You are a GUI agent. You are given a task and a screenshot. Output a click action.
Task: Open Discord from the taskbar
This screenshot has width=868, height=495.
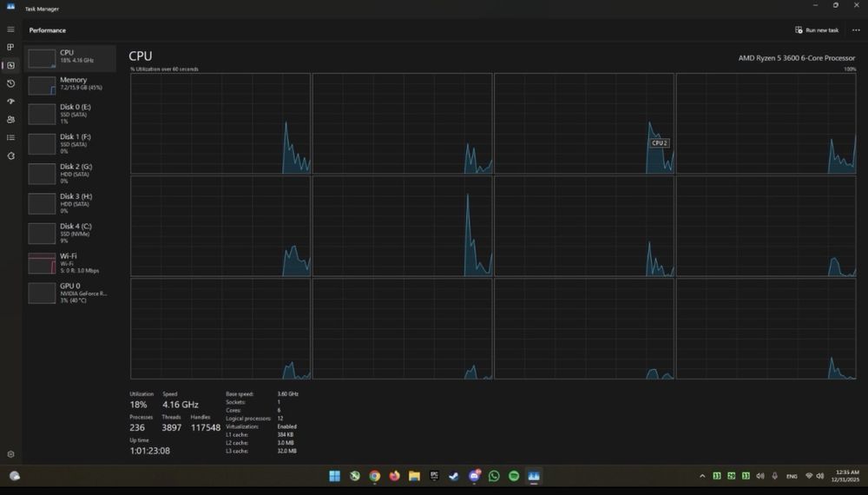[x=475, y=476]
